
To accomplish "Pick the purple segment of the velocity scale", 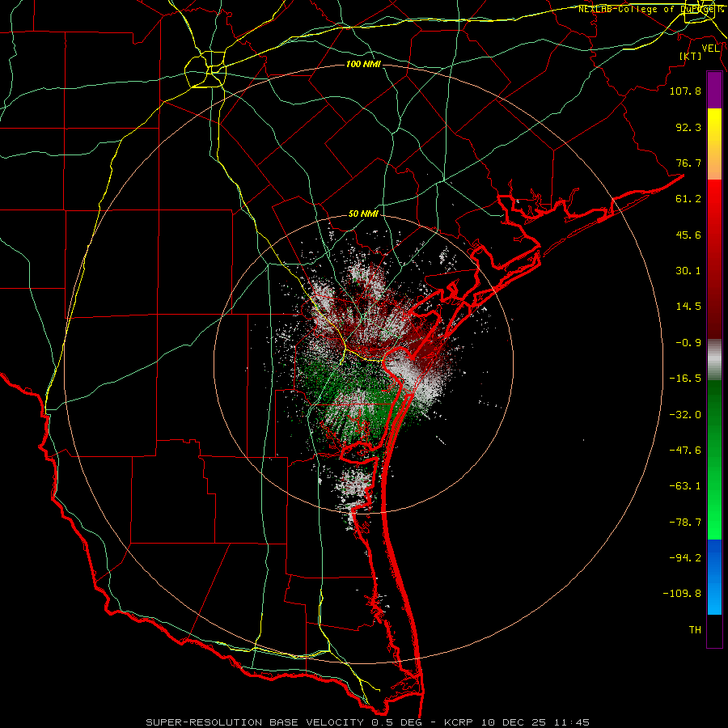I will tap(714, 90).
